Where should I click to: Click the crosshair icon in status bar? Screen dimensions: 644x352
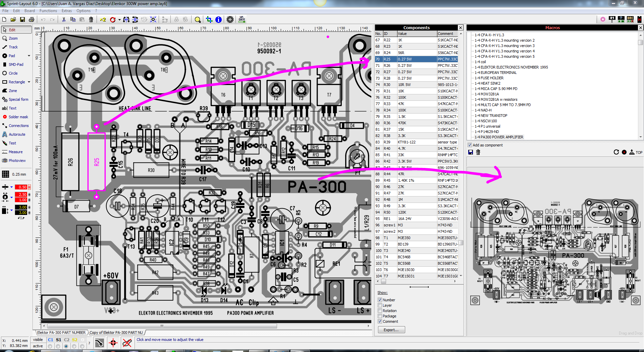(x=113, y=343)
